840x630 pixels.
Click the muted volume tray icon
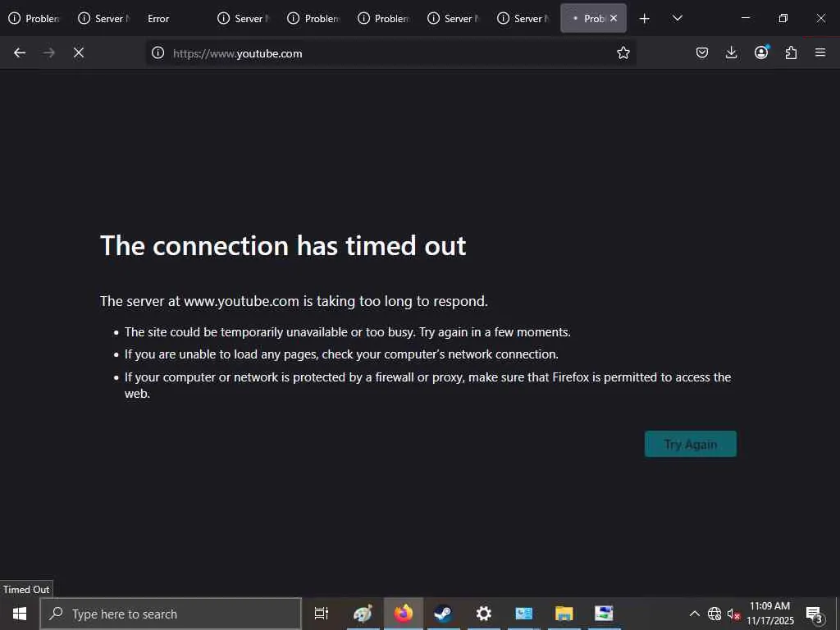point(733,614)
